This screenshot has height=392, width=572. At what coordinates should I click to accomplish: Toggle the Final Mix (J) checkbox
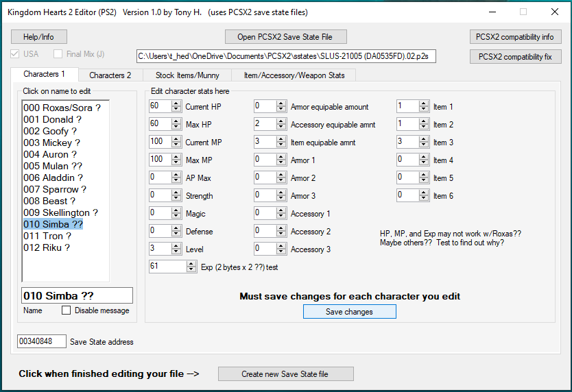tap(58, 54)
